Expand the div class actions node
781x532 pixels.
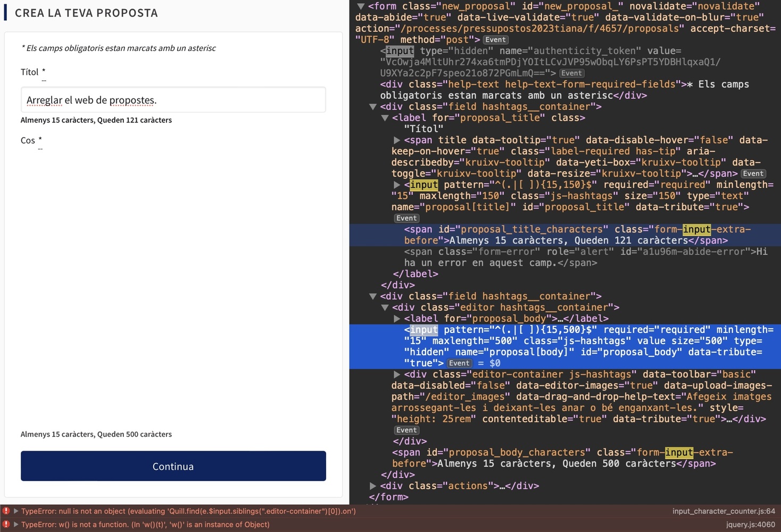[x=372, y=486]
